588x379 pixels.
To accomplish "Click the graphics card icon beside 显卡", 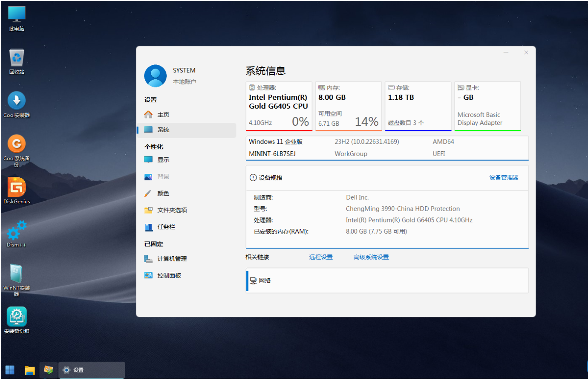I will click(x=461, y=87).
